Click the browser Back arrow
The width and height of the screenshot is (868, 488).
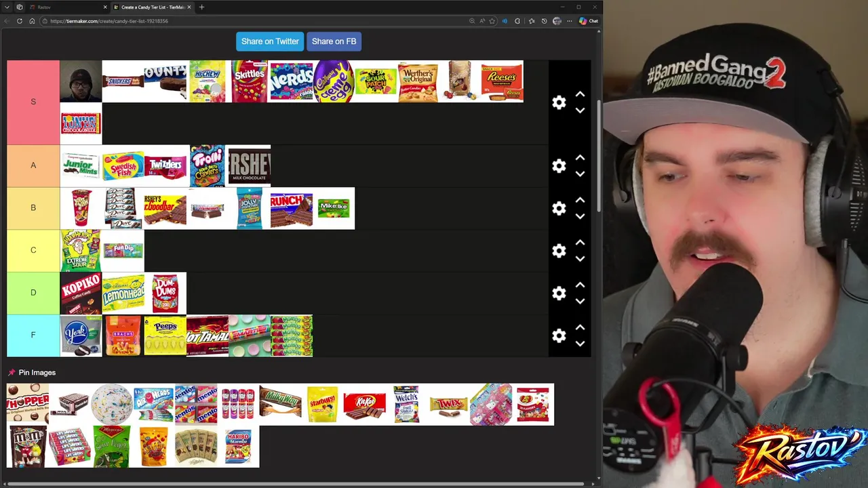pos(7,21)
